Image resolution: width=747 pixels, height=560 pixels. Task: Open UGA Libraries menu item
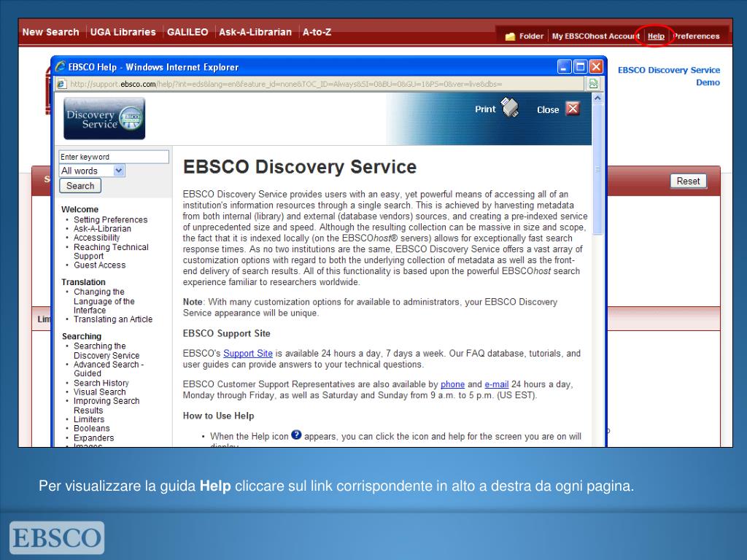(x=123, y=32)
